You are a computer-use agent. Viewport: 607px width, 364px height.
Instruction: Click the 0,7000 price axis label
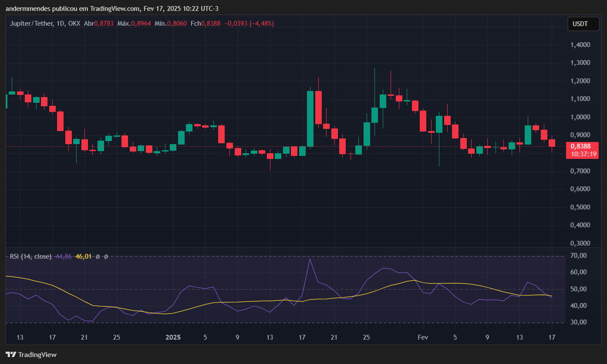pyautogui.click(x=581, y=171)
